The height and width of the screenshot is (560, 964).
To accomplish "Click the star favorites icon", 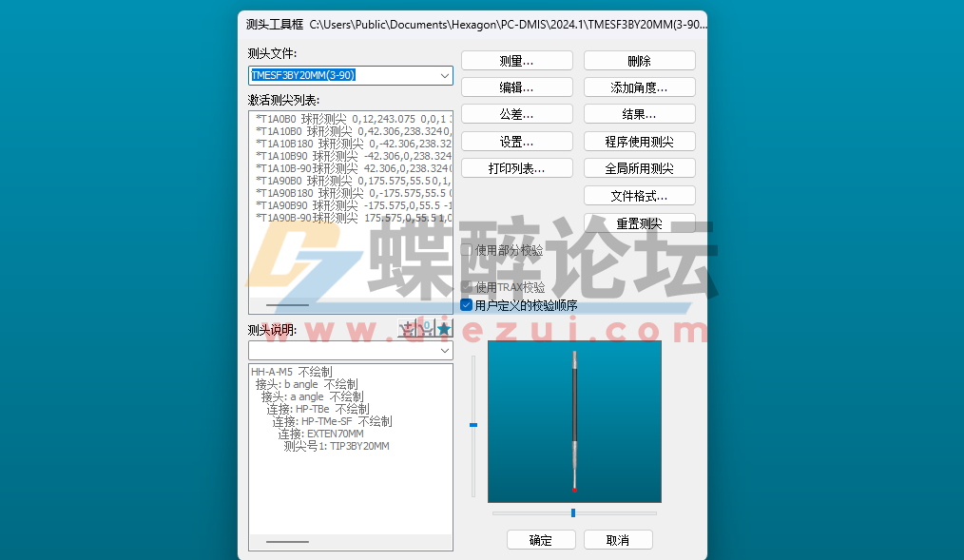I will click(x=444, y=327).
